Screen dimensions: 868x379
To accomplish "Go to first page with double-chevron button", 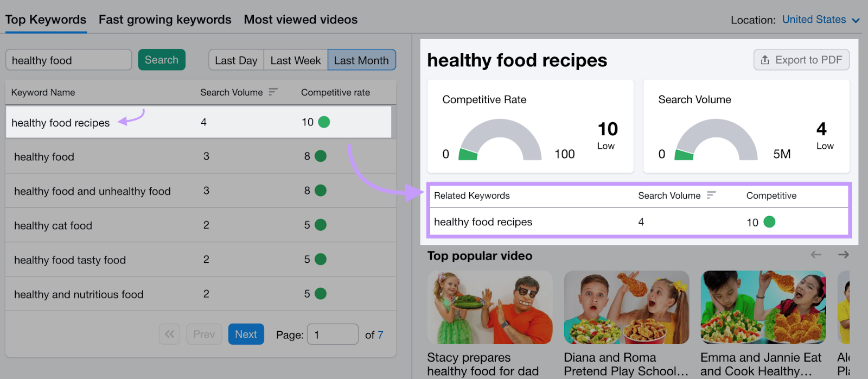I will pyautogui.click(x=169, y=334).
